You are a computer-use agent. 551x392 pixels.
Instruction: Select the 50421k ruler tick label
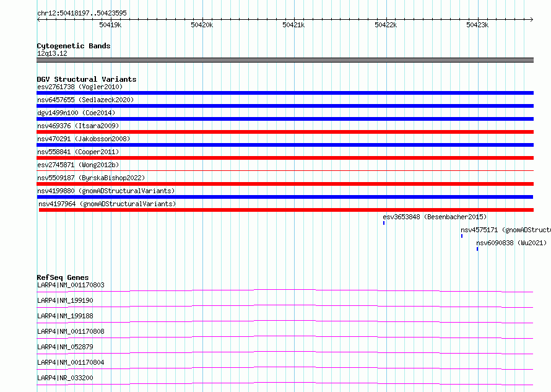tap(293, 25)
